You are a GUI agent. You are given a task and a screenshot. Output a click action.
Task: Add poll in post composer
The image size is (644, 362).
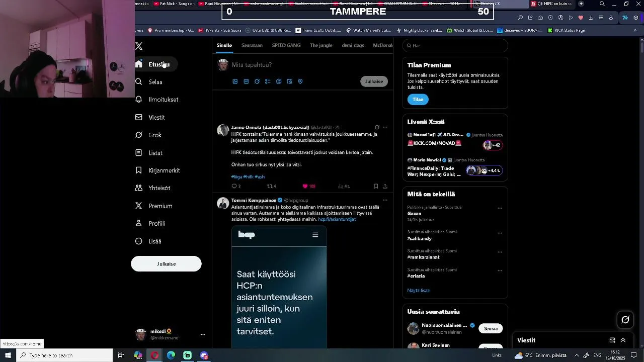coord(268,81)
